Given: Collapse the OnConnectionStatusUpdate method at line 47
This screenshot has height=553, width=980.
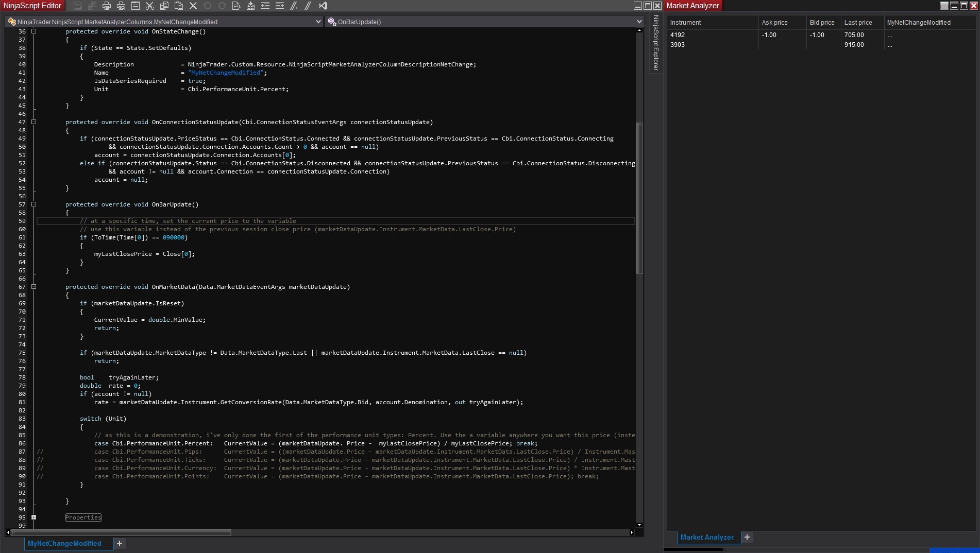Looking at the screenshot, I should pos(34,122).
